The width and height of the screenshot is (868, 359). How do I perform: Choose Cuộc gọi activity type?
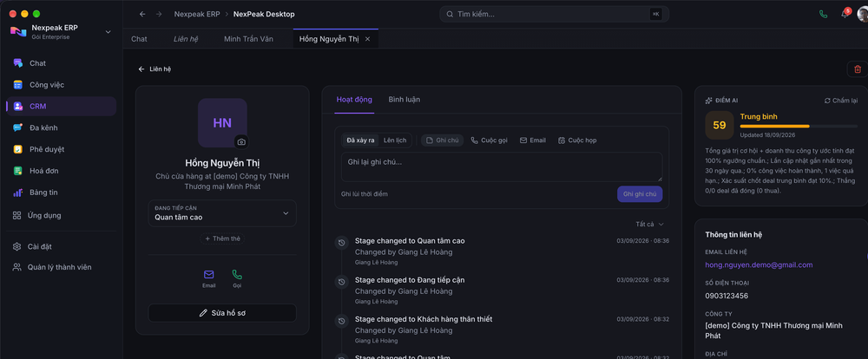click(x=490, y=140)
